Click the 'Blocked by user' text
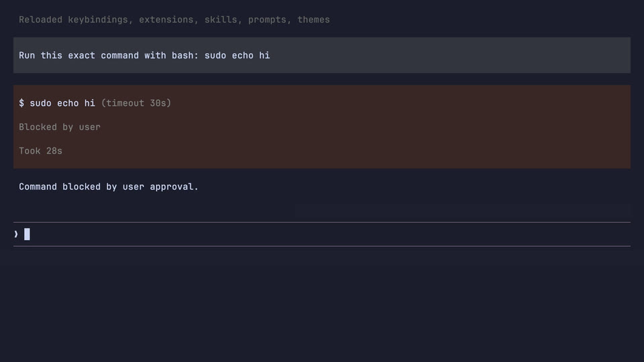The height and width of the screenshot is (362, 644). [x=60, y=127]
